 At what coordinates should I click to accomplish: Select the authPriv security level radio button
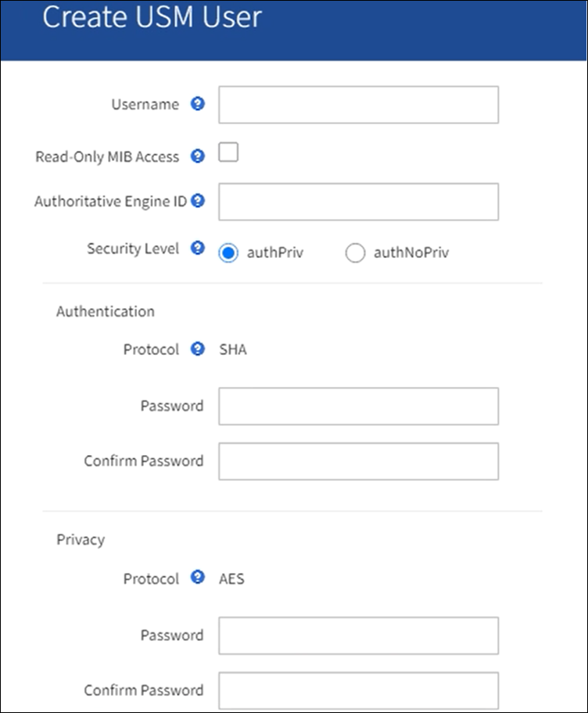[x=228, y=253]
